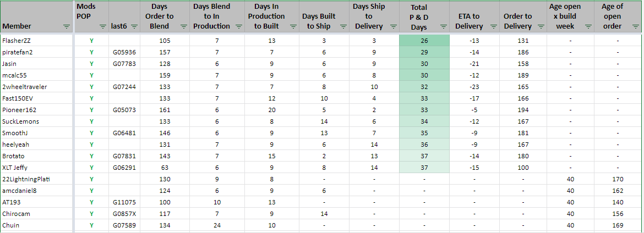Open Days Blend to In Production filter
Viewport: 644px width, 233px height.
tap(237, 26)
